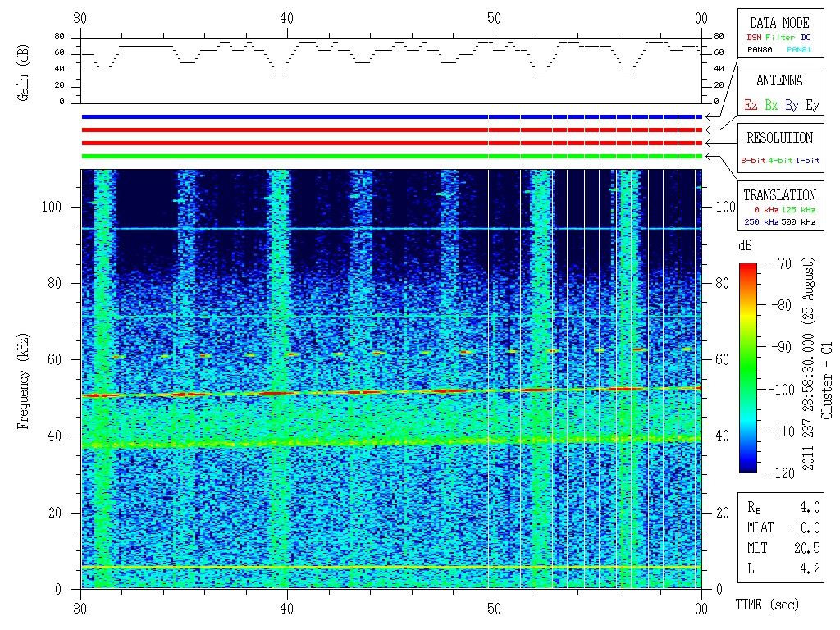Click the 50 label on bottom time axis

point(494,609)
